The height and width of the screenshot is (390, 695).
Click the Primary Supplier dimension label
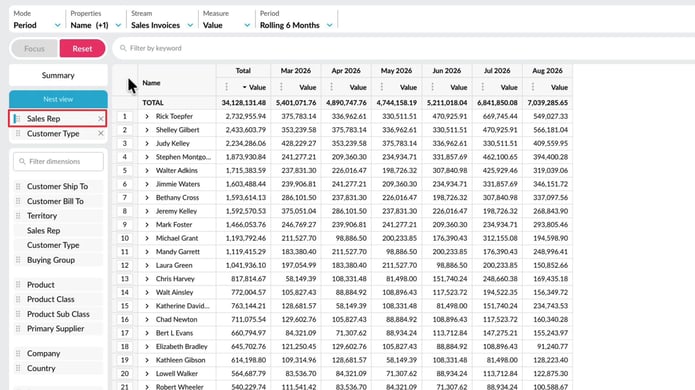coord(55,329)
